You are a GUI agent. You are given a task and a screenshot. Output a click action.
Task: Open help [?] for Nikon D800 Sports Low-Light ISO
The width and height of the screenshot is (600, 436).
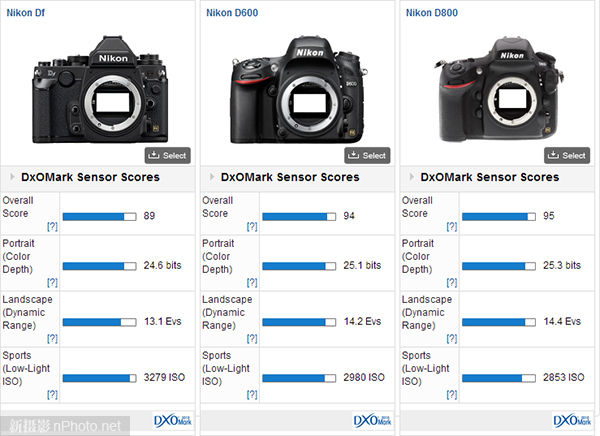(x=452, y=394)
